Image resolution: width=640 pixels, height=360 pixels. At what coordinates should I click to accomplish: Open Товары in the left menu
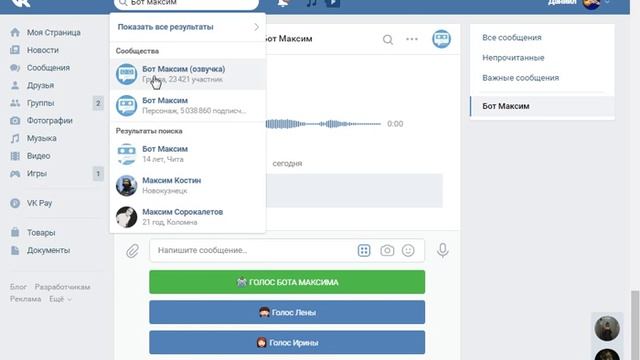click(x=41, y=233)
